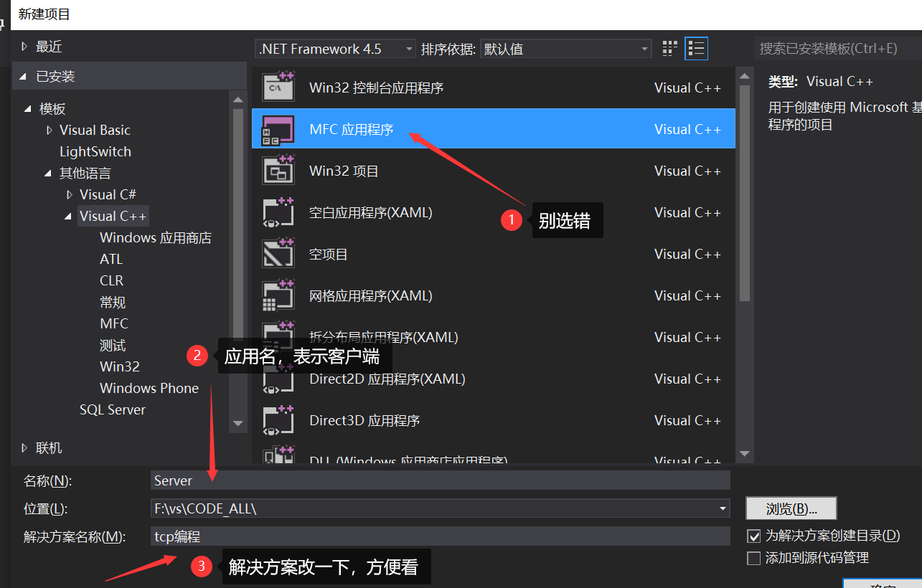
Task: Select the Win32 项目 template icon
Action: [x=278, y=170]
